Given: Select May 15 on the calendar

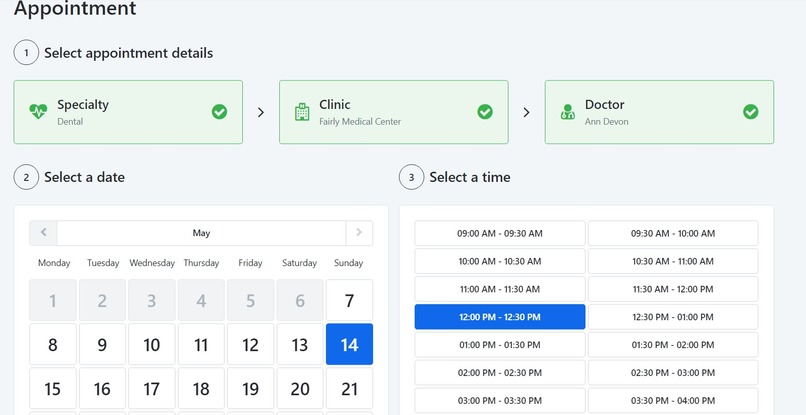Looking at the screenshot, I should click(53, 388).
